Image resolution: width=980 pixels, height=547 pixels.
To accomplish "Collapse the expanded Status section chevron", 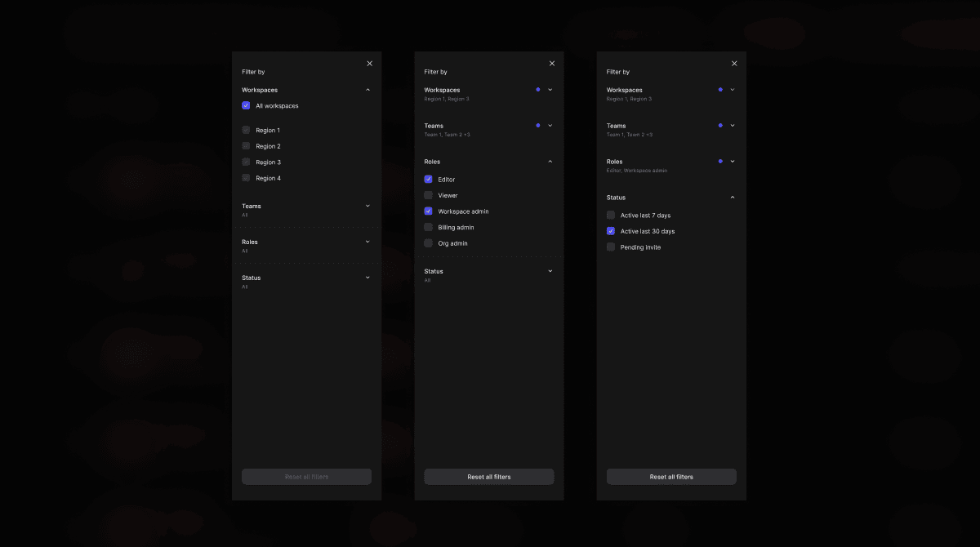I will pyautogui.click(x=732, y=198).
